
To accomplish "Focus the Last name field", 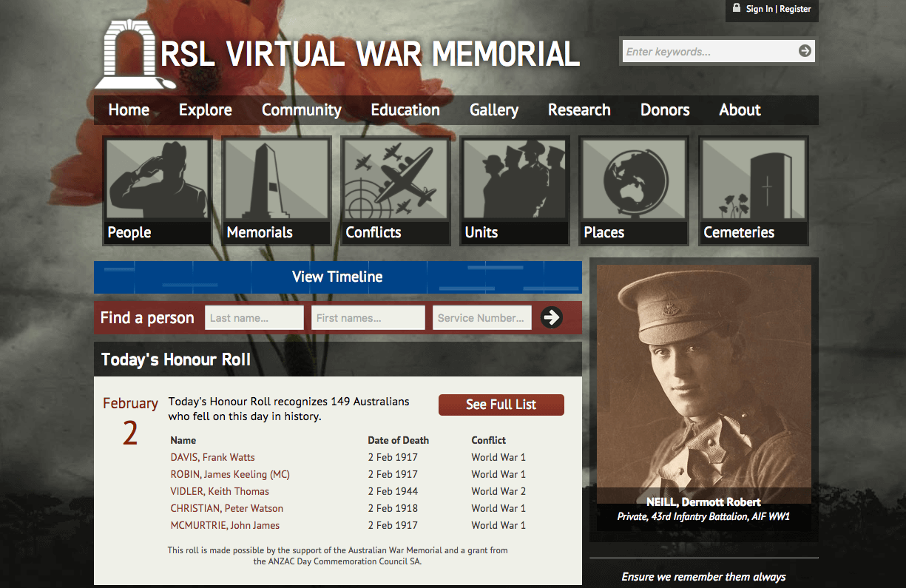I will (x=254, y=318).
